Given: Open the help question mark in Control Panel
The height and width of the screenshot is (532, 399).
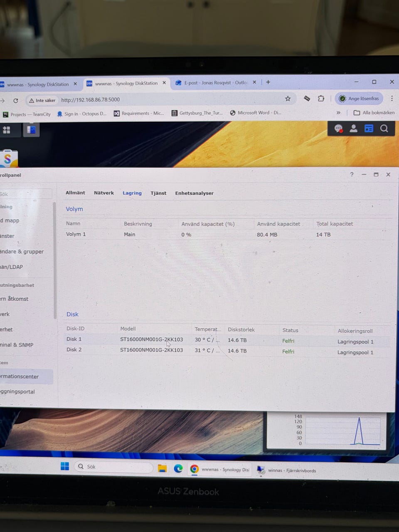Looking at the screenshot, I should click(352, 175).
